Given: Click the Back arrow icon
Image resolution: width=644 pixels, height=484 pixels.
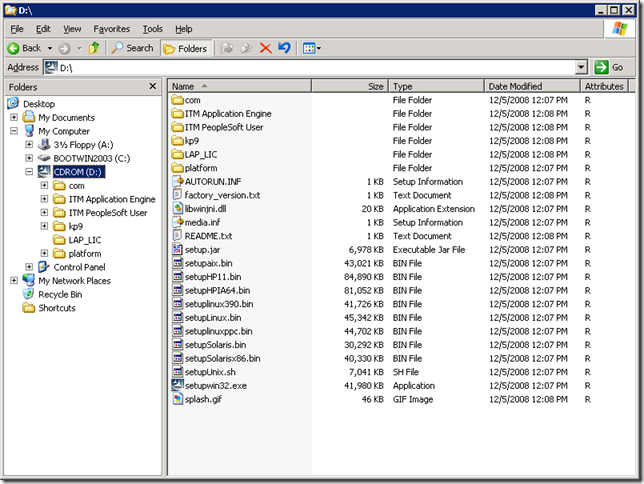Looking at the screenshot, I should click(x=13, y=48).
